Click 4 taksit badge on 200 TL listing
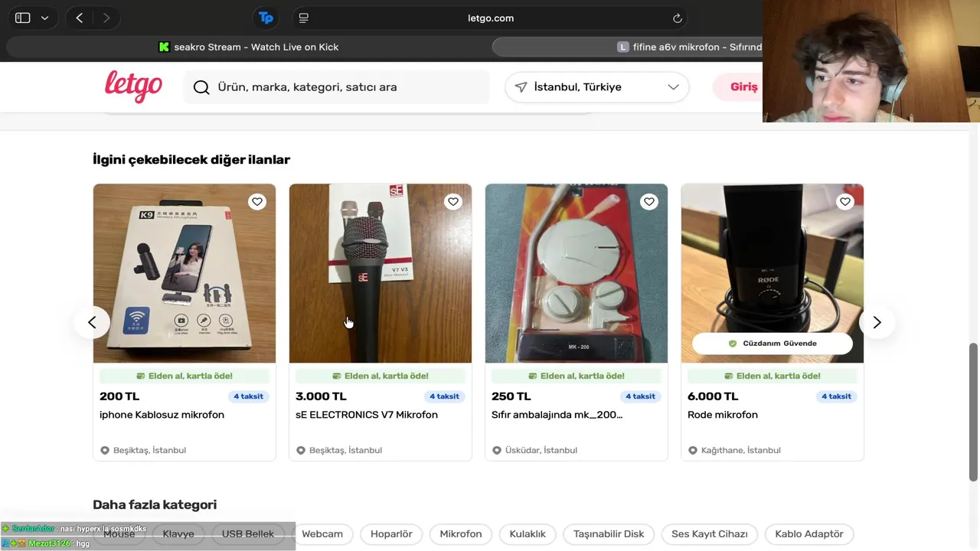 coord(248,396)
